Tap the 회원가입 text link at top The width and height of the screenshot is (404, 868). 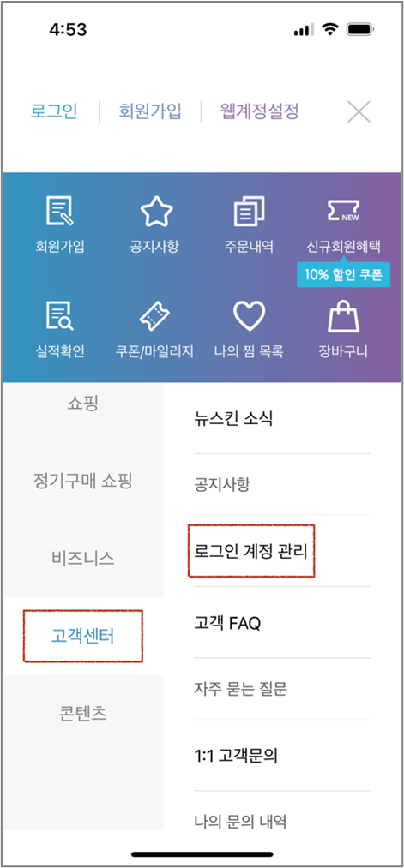[149, 111]
